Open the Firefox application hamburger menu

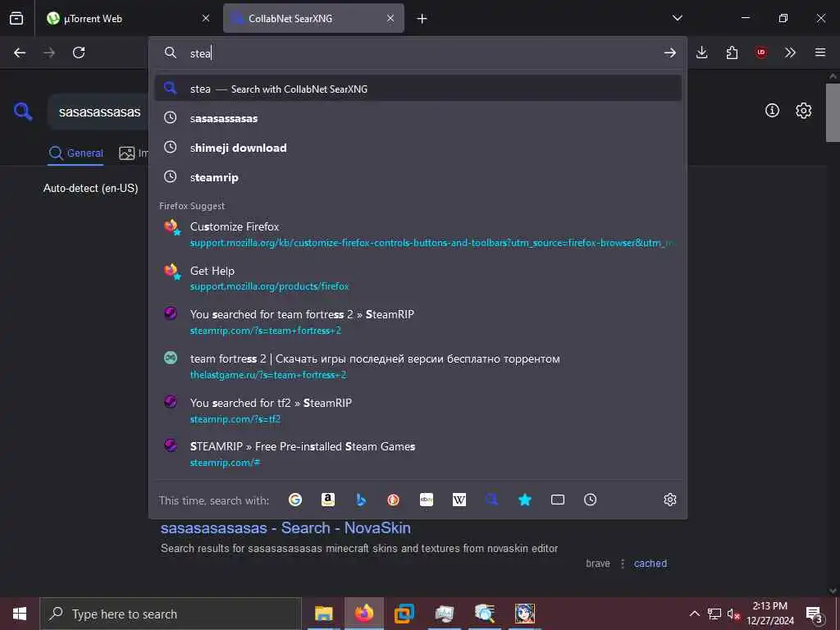pos(819,52)
